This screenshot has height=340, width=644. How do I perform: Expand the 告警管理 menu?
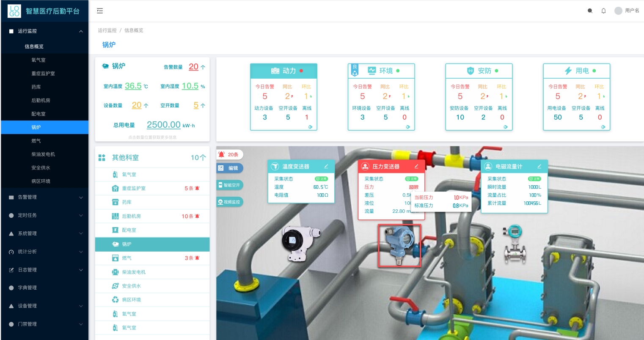pyautogui.click(x=44, y=197)
